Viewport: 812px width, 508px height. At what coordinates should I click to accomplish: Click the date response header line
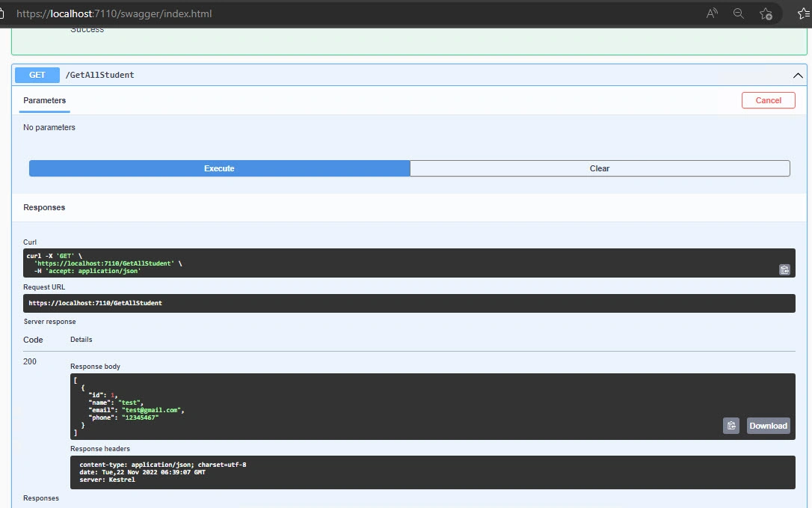142,472
